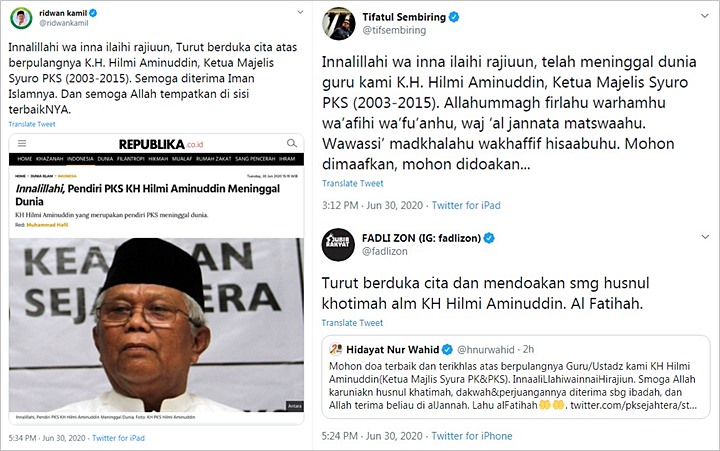The height and width of the screenshot is (451, 720).
Task: Select RUMAH ZAKAT in the Republika nav bar
Action: pyautogui.click(x=214, y=159)
